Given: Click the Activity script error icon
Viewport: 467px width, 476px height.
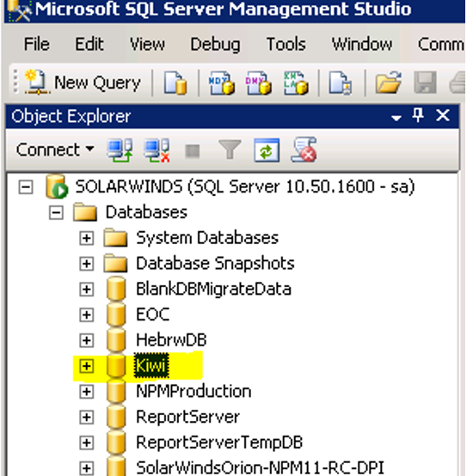Looking at the screenshot, I should [x=304, y=150].
